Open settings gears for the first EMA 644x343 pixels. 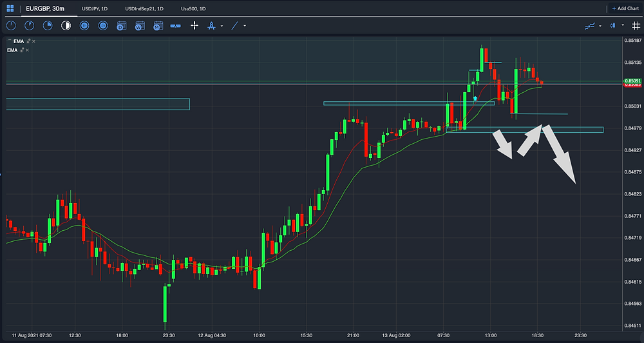(x=29, y=41)
